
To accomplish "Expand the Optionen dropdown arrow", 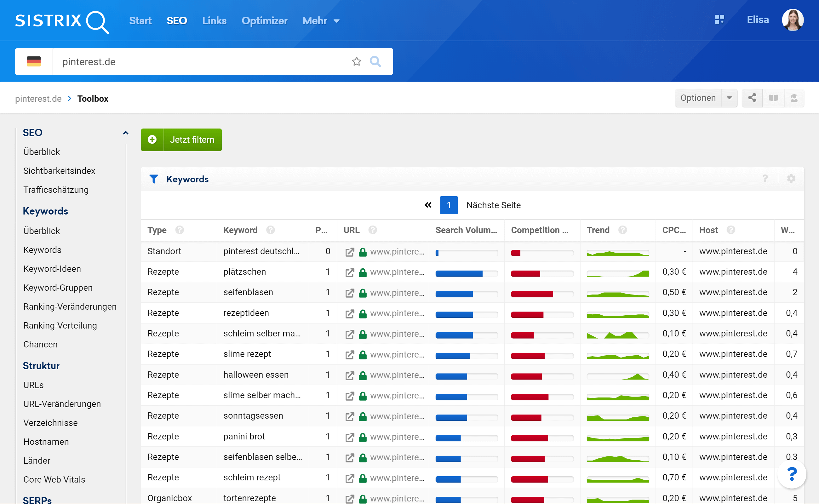I will 729,98.
